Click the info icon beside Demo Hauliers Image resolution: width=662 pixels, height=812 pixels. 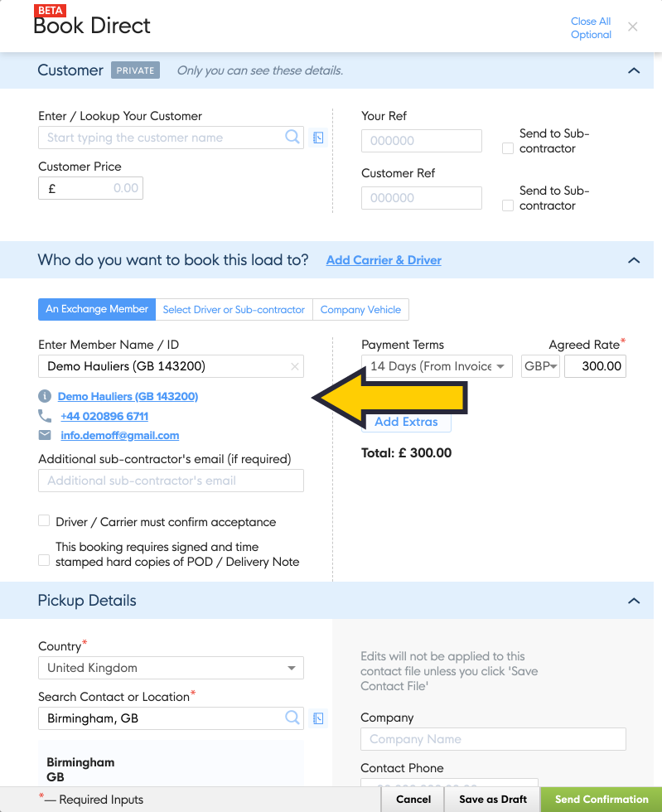(45, 396)
